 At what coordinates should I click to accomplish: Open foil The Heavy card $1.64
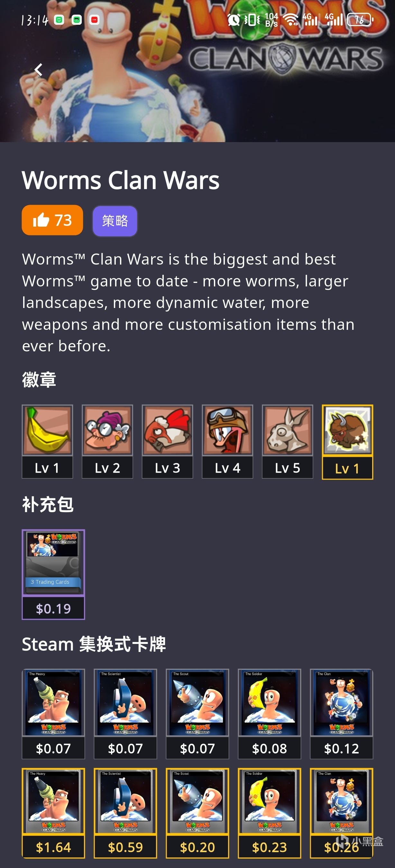point(53,813)
